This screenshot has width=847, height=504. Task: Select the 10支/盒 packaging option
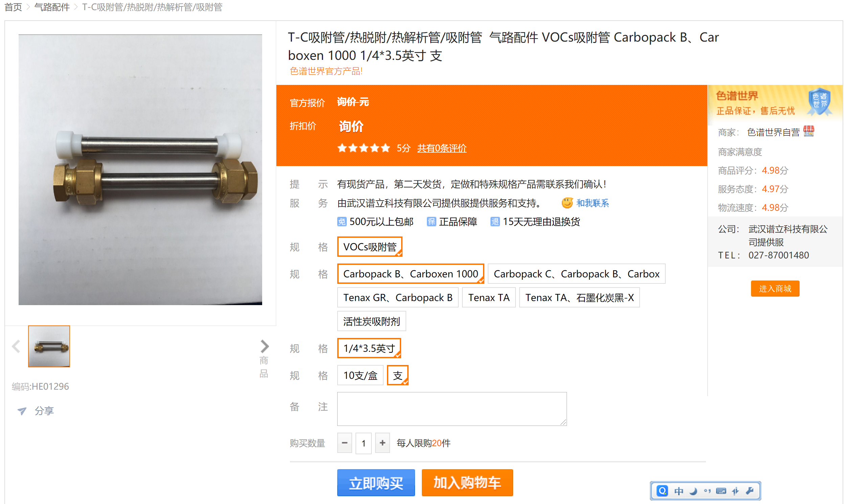(360, 375)
